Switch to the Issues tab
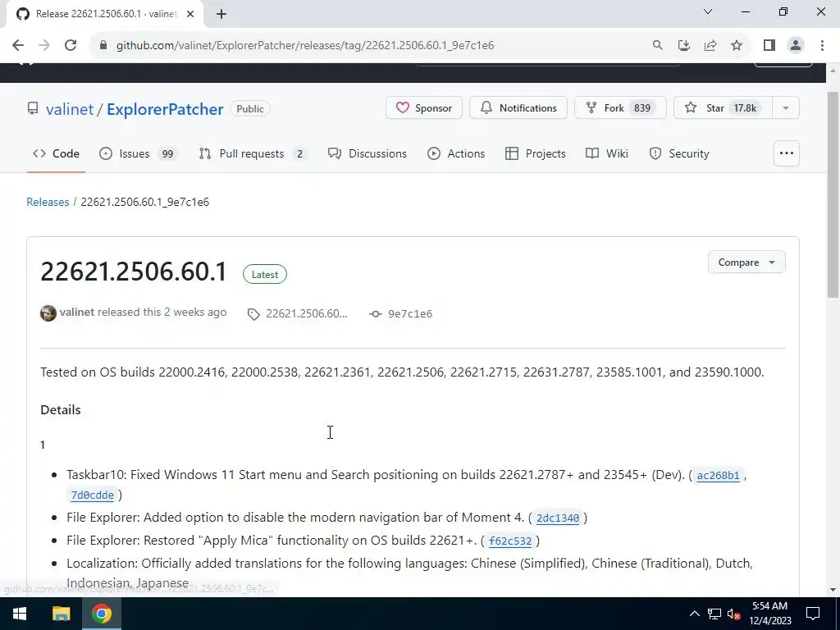This screenshot has height=630, width=840. [x=137, y=153]
